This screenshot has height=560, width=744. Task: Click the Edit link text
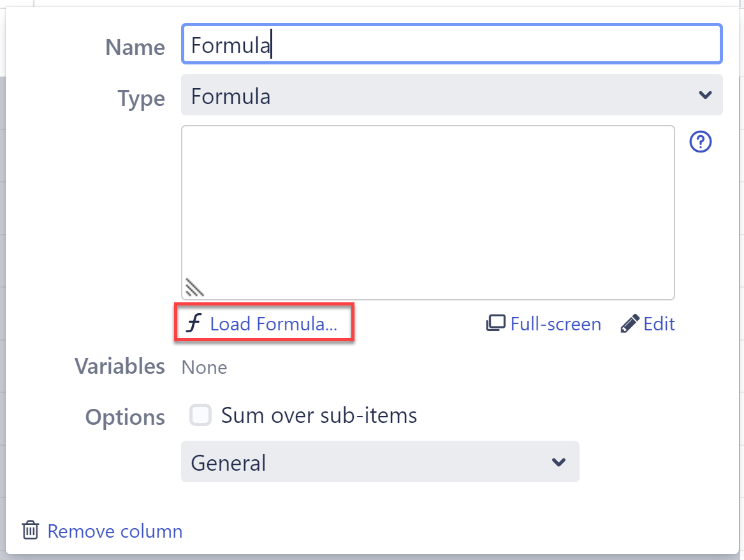659,324
